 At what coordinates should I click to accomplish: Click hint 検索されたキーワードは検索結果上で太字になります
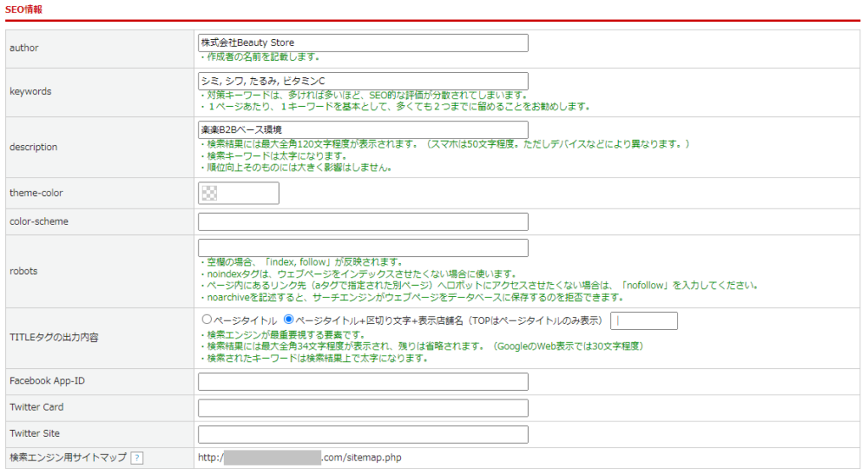coord(314,358)
